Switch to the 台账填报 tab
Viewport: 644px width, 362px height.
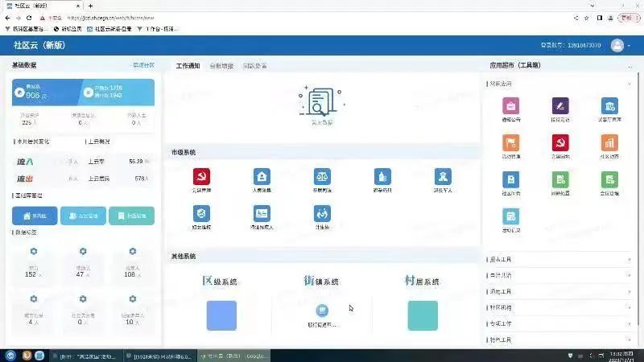point(221,65)
